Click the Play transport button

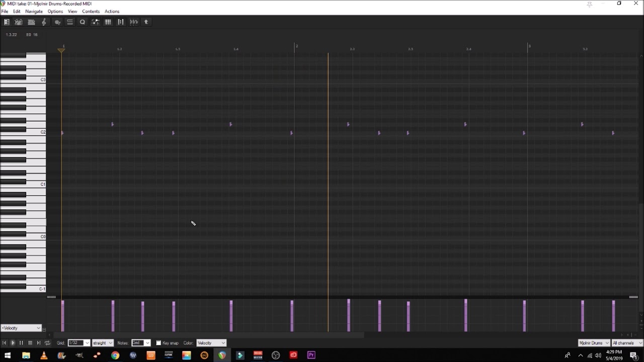pyautogui.click(x=13, y=343)
